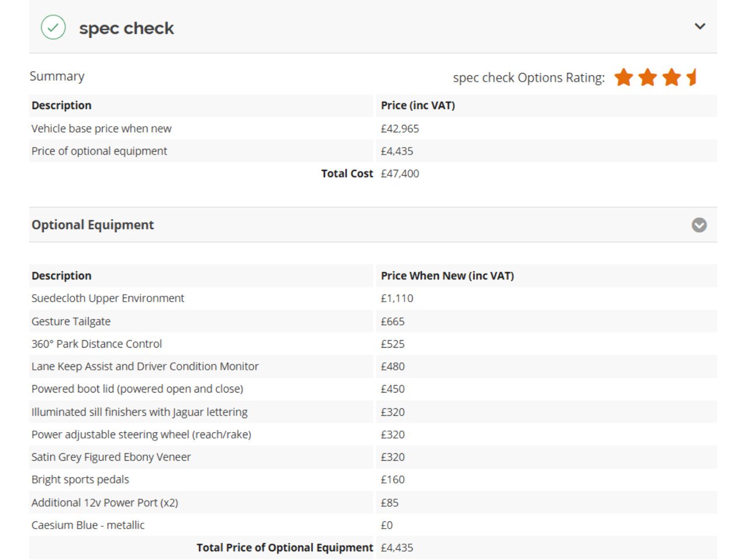Click the green checkmark spec check icon
This screenshot has width=747, height=560.
(x=53, y=27)
